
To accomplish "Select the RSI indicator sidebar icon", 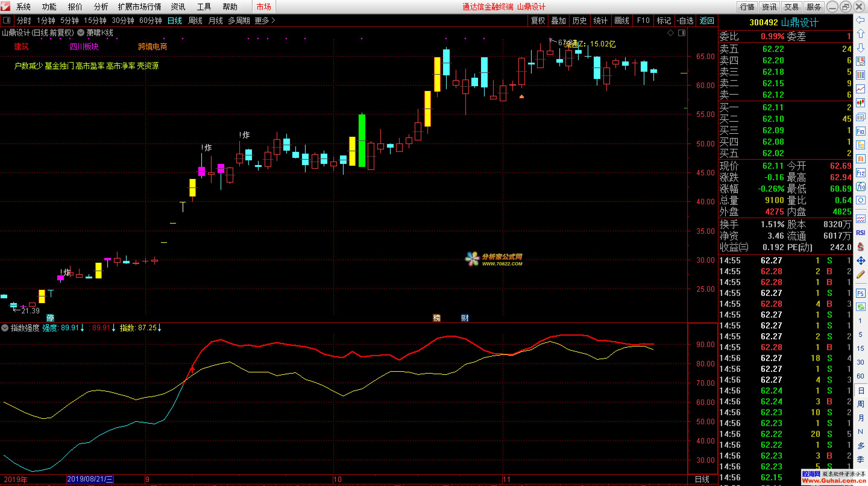I will (x=860, y=232).
